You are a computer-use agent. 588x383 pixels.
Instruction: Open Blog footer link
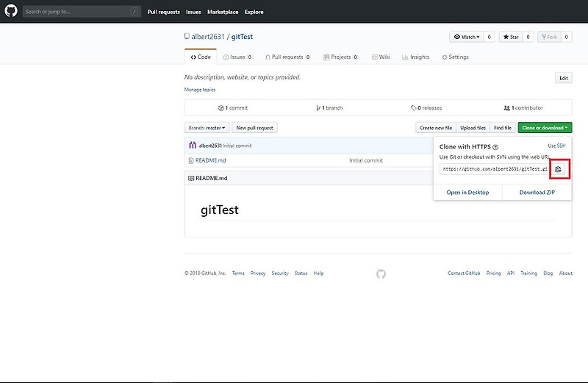[548, 273]
